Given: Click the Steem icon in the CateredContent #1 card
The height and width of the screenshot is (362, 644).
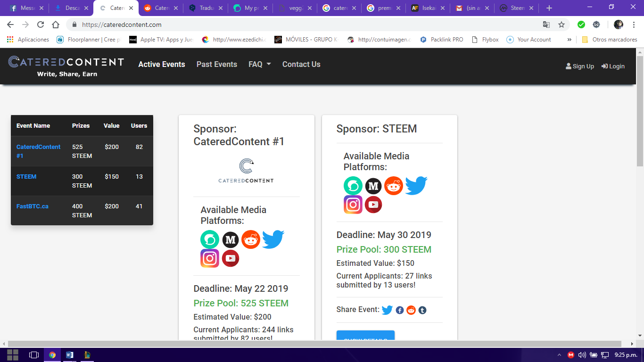Looking at the screenshot, I should 210,239.
